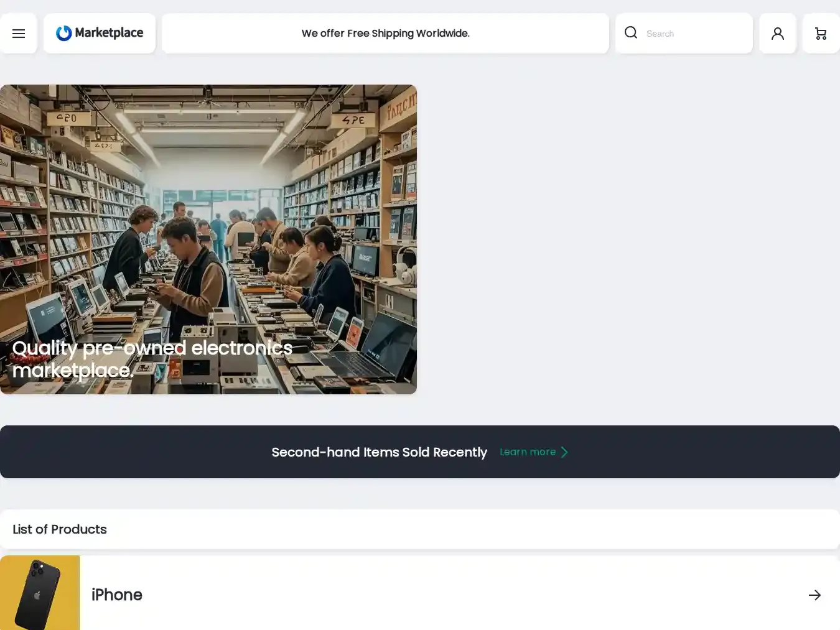This screenshot has height=630, width=840.
Task: Click the dark Sold Recently banner bar
Action: click(420, 452)
